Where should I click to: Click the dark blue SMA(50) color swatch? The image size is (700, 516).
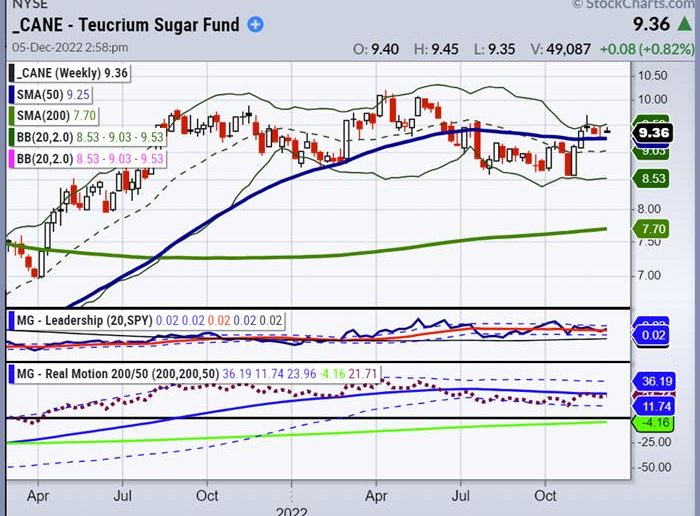(x=12, y=95)
